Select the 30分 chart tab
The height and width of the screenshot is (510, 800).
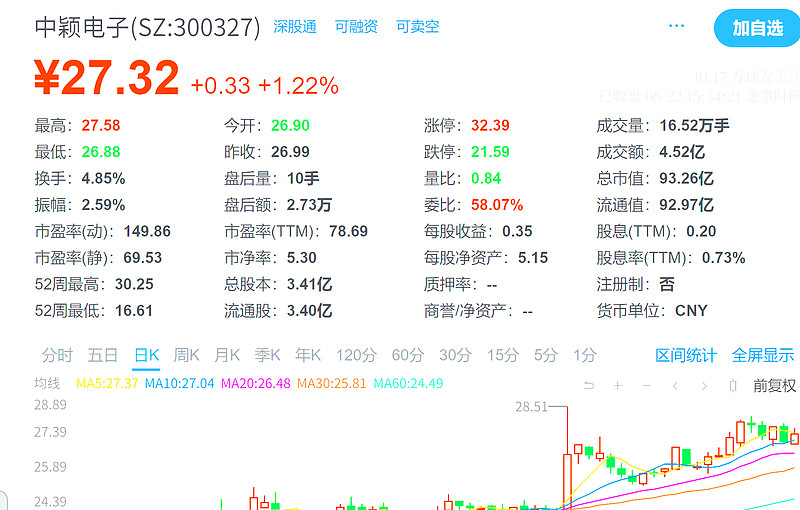click(455, 355)
